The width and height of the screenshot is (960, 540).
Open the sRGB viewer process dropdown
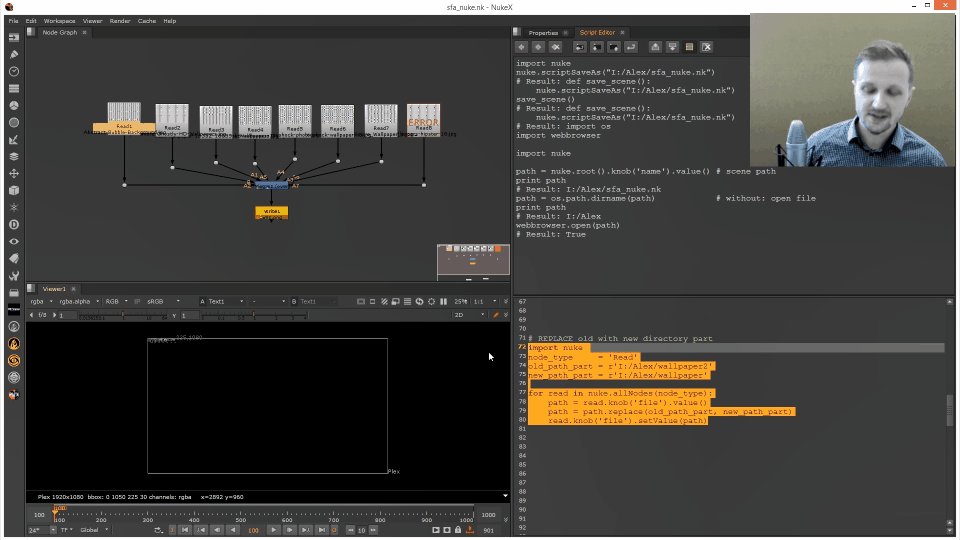click(x=162, y=301)
